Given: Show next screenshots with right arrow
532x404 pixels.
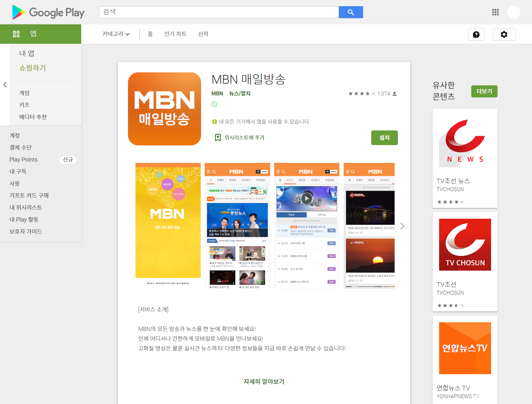Looking at the screenshot, I should 402,226.
